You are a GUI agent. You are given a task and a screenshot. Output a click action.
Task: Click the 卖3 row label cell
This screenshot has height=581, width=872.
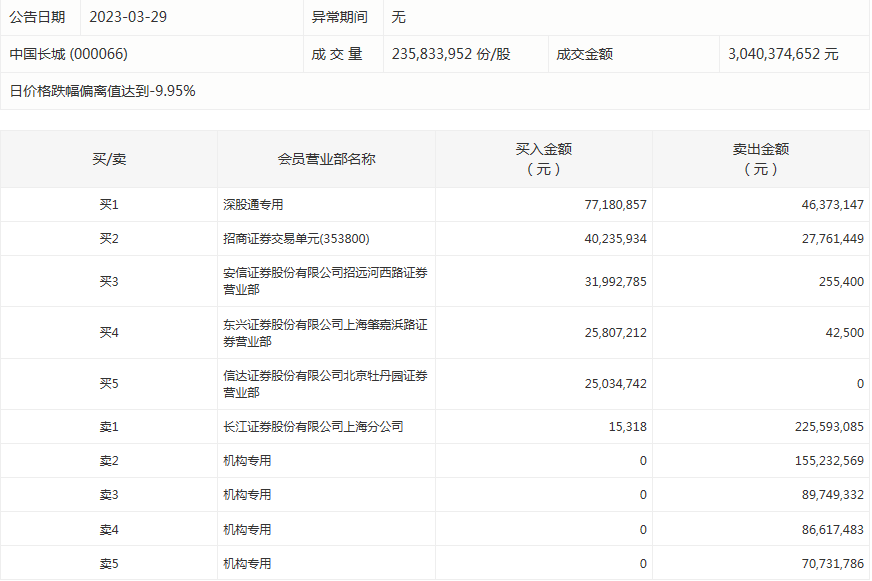pyautogui.click(x=109, y=495)
